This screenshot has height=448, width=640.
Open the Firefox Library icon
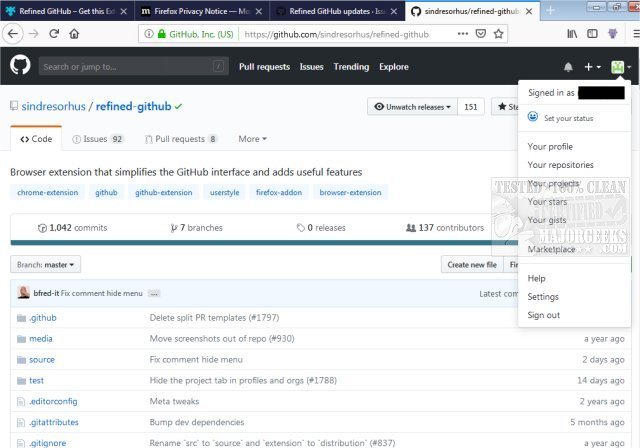click(x=572, y=34)
